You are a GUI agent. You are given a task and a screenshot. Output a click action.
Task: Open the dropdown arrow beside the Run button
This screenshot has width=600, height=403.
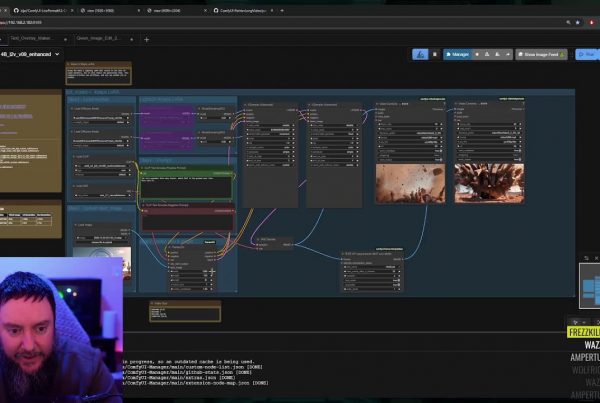coord(597,54)
